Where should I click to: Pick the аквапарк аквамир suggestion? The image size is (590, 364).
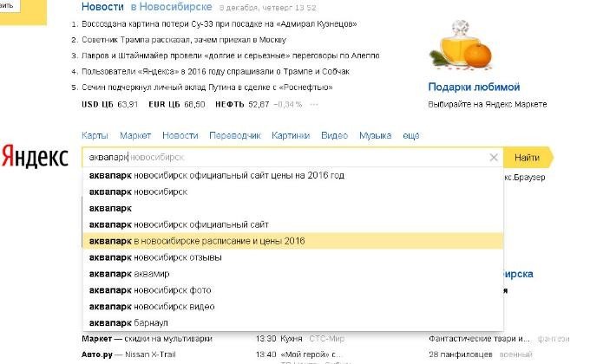[x=129, y=274]
